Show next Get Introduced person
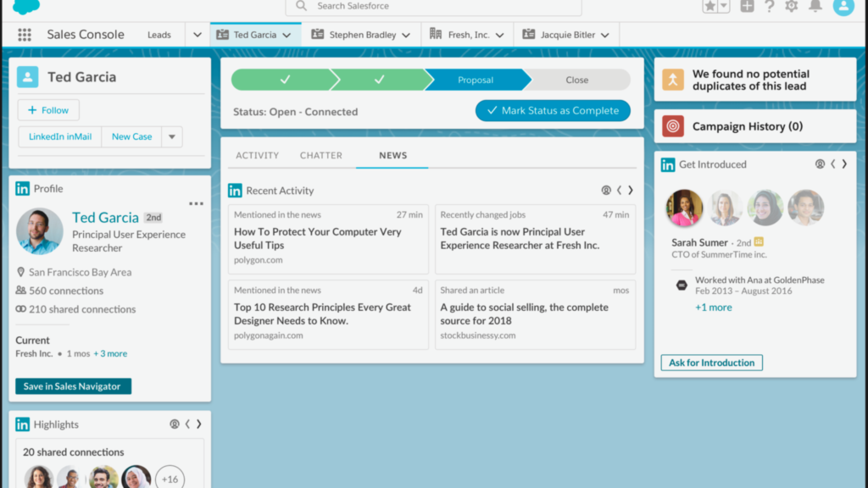Screen dimensions: 868x488 [845, 164]
